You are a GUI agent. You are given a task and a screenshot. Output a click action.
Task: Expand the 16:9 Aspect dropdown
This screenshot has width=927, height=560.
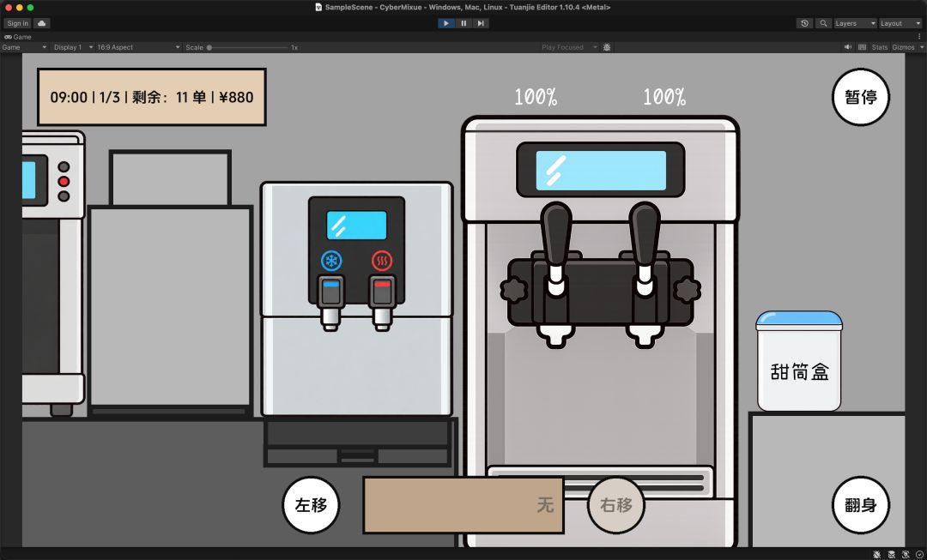click(x=138, y=47)
